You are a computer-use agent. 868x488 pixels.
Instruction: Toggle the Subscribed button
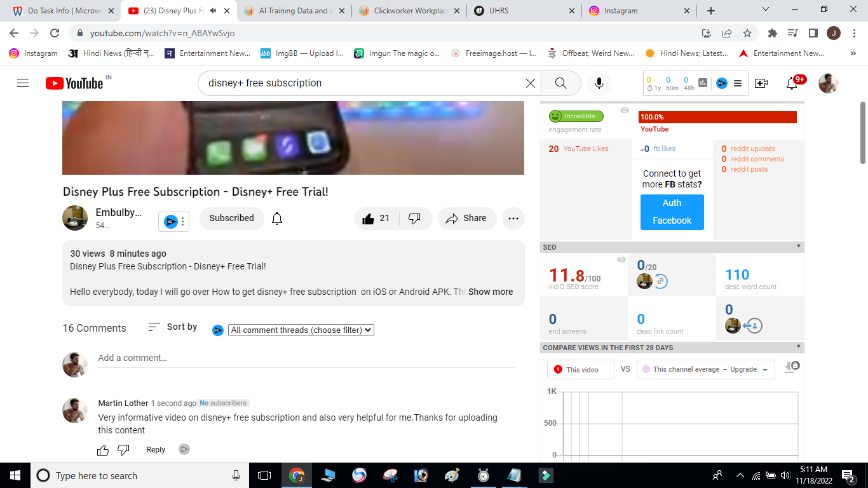[x=231, y=219]
